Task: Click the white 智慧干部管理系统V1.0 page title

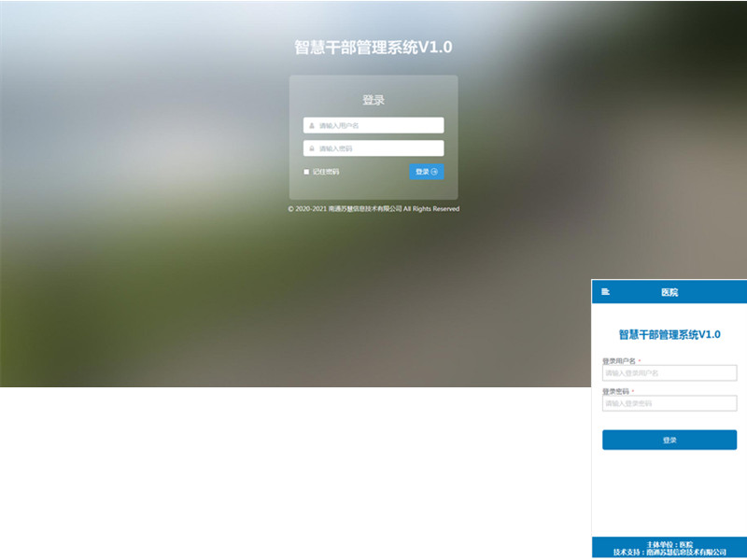Action: [373, 48]
